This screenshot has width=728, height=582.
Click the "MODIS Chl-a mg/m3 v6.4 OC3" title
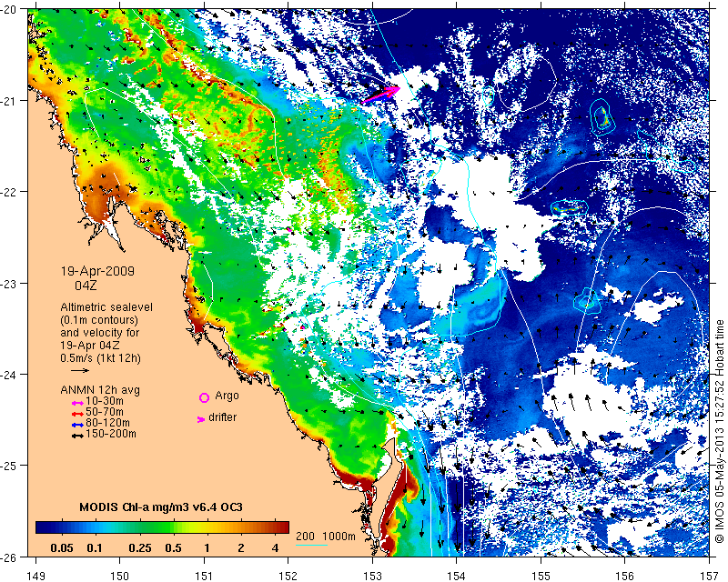point(161,507)
